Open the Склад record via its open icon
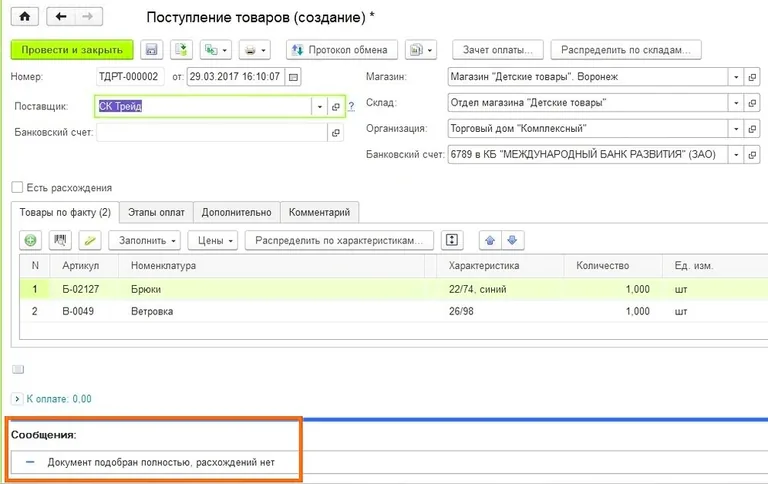 752,103
